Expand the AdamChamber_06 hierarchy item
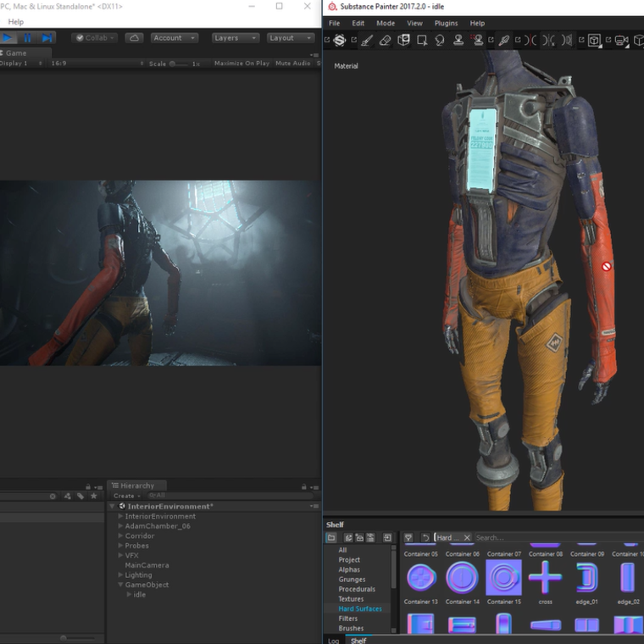This screenshot has height=644, width=644. click(120, 526)
